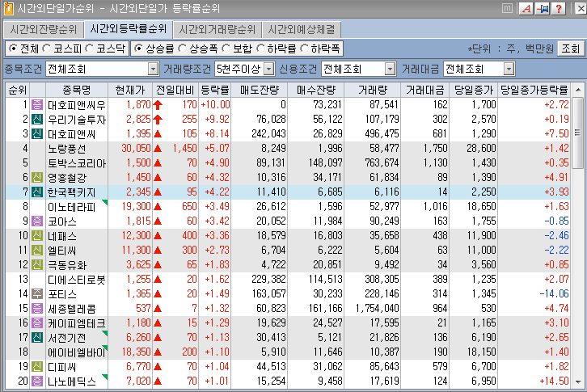Click the 조회 search button

click(x=571, y=48)
